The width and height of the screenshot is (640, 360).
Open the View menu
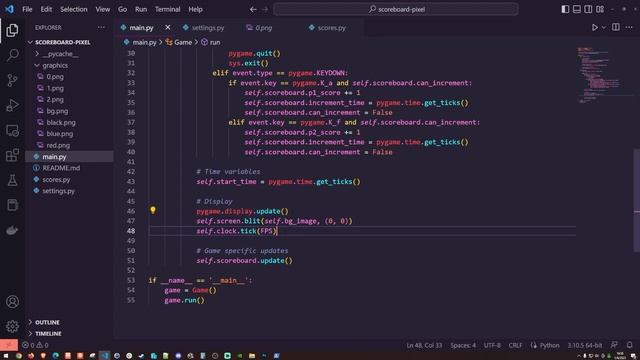(x=103, y=9)
